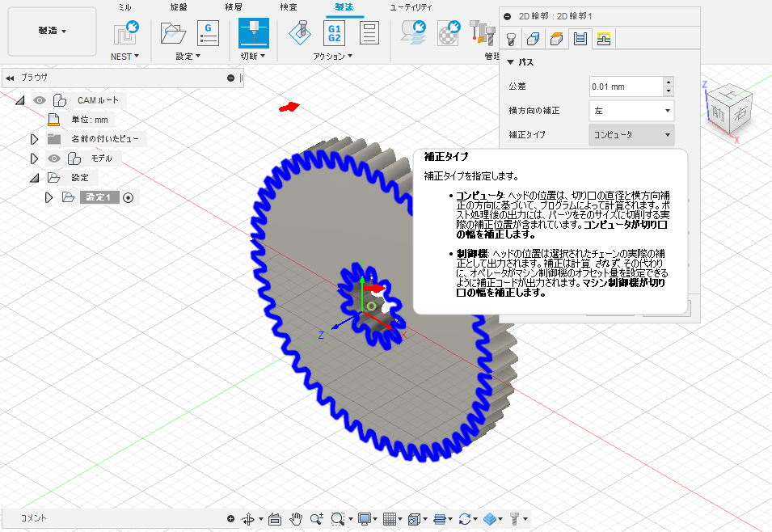772x532 pixels.
Task: Expand the モデル tree node
Action: coord(34,158)
